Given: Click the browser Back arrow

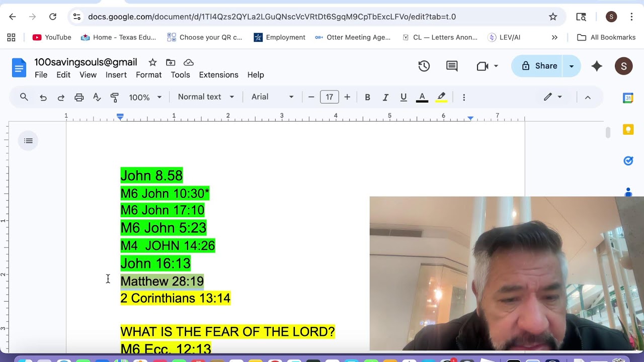Looking at the screenshot, I should [13, 17].
